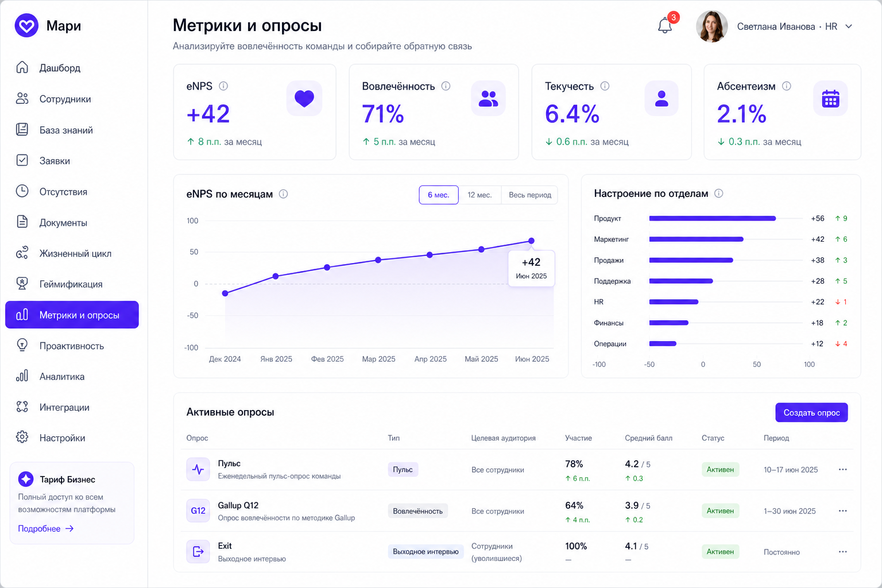882x588 pixels.
Task: Navigate to Геймификация
Action: (x=72, y=284)
